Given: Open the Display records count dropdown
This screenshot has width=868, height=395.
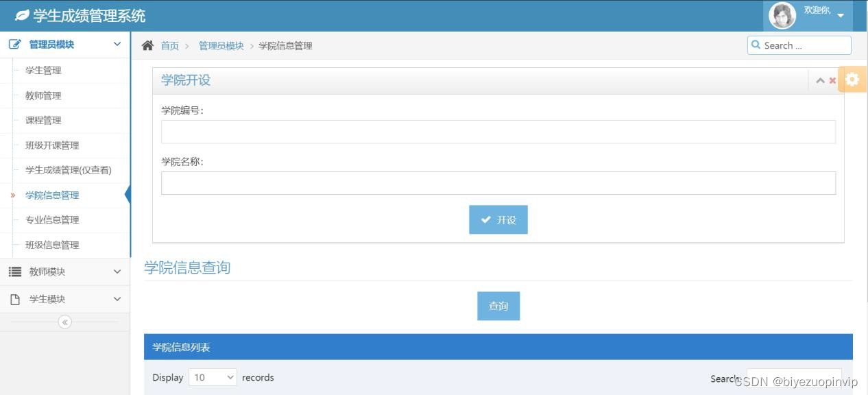Looking at the screenshot, I should click(213, 377).
